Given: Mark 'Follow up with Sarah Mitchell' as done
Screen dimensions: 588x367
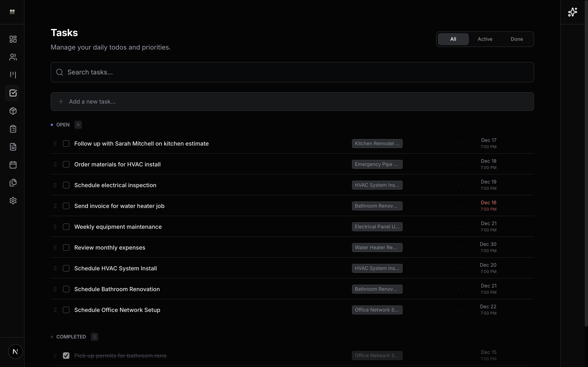Looking at the screenshot, I should pos(66,144).
